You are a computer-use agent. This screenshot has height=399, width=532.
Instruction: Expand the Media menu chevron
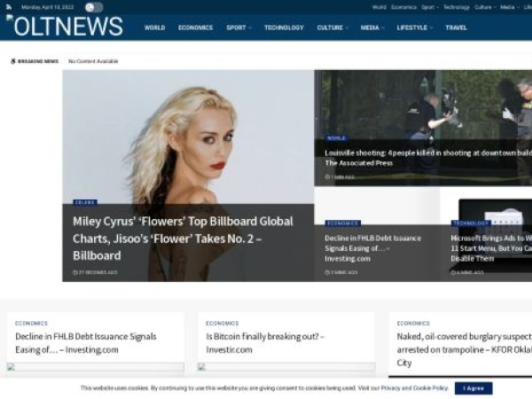click(383, 28)
